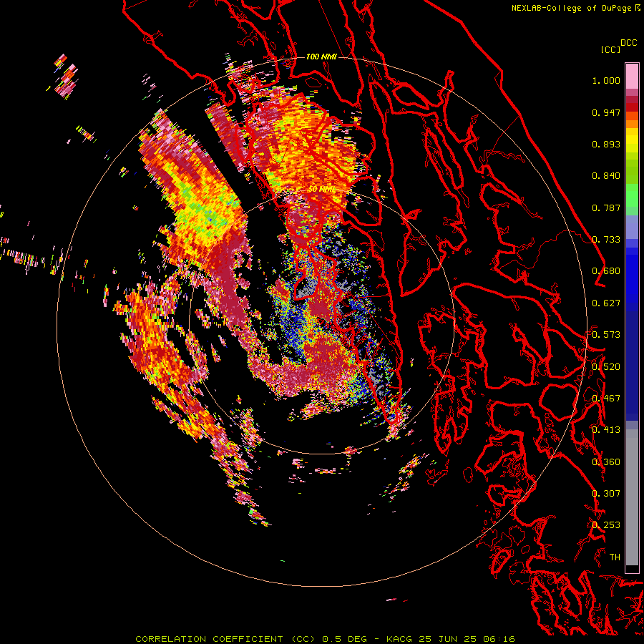Screen dimensions: 644x644
Task: Click the 0.520 scale value
Action: click(606, 367)
